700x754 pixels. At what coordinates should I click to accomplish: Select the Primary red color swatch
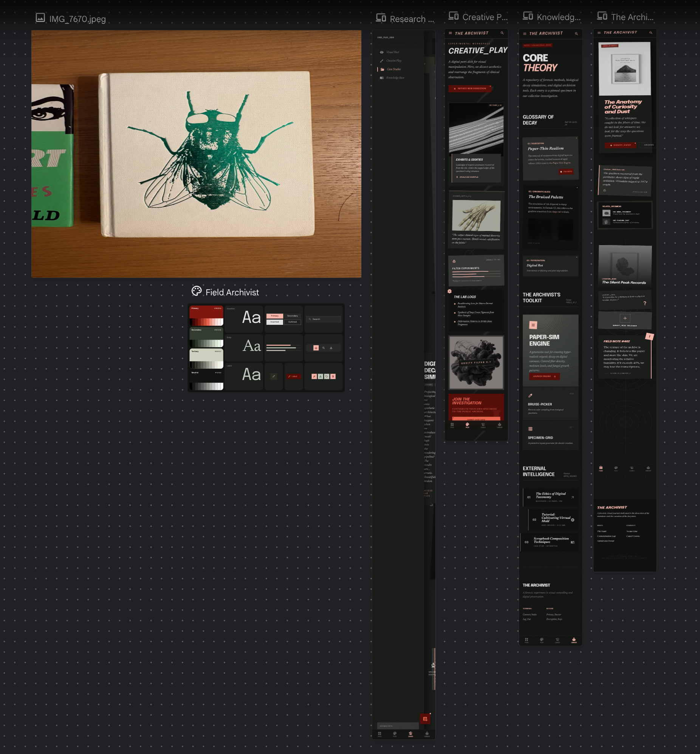point(206,315)
